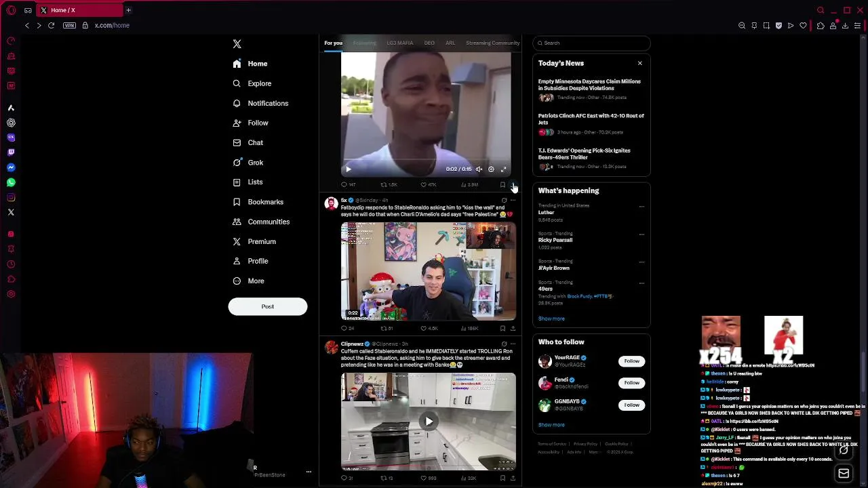
Task: Open the 5x streamer video thumbnail
Action: point(429,270)
